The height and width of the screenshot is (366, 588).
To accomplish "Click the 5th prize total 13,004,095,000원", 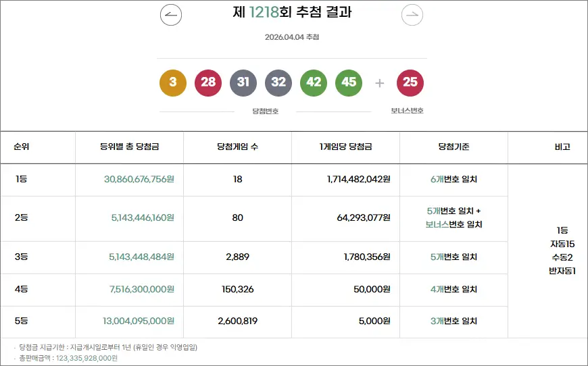I will pos(139,321).
